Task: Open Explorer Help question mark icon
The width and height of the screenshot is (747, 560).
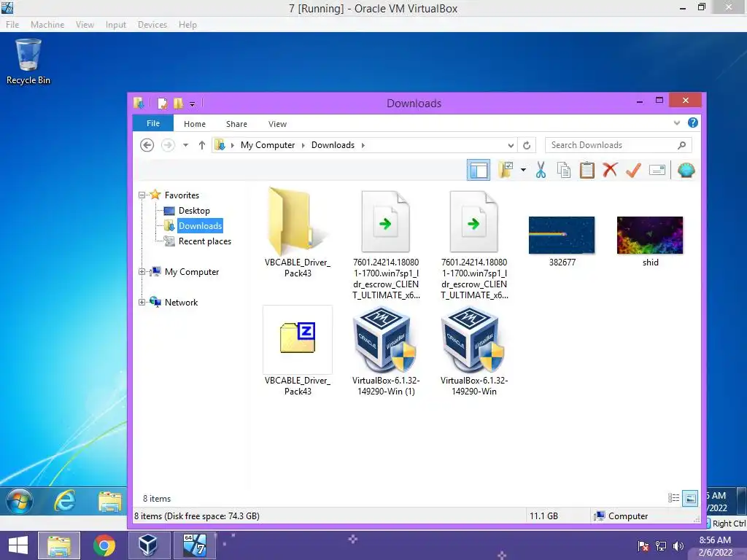Action: pos(693,122)
